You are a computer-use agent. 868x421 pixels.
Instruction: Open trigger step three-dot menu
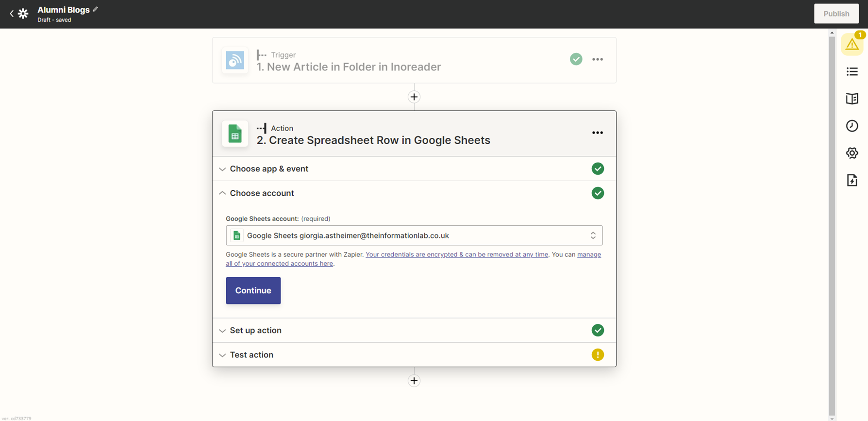click(598, 59)
